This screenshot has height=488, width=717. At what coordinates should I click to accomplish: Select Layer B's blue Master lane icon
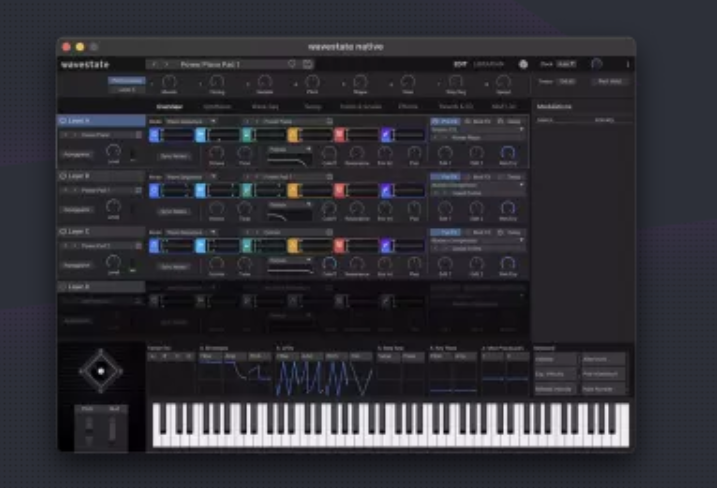pyautogui.click(x=154, y=191)
